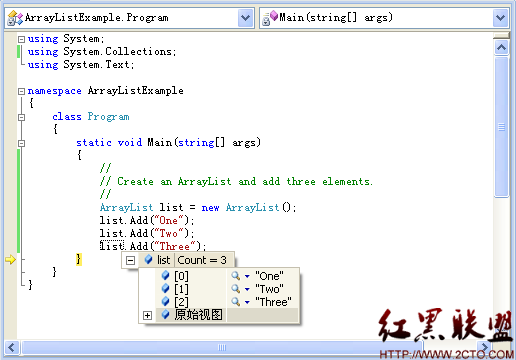This screenshot has height=360, width=516.
Task: Open visualizer dropdown arrow for "One"
Action: tap(247, 276)
